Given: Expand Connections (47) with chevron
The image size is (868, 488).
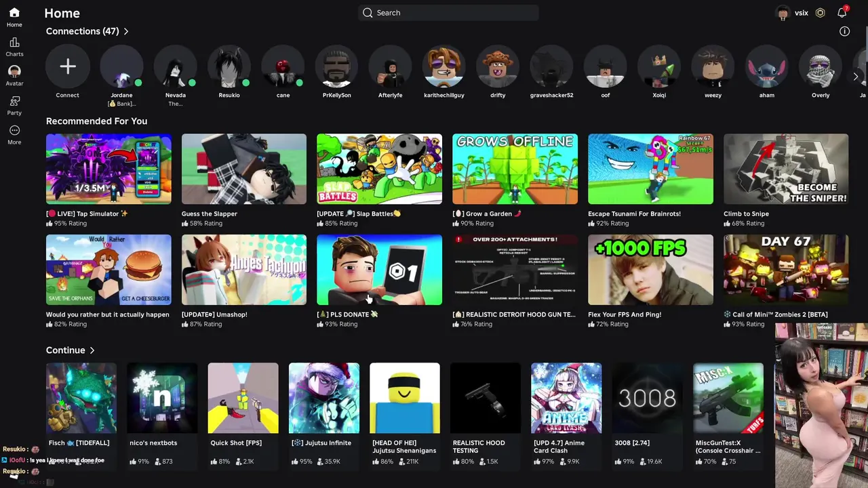Looking at the screenshot, I should [126, 31].
